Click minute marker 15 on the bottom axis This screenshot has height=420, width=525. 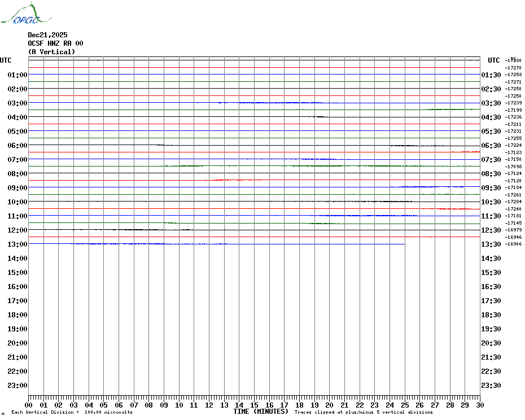[x=254, y=405]
